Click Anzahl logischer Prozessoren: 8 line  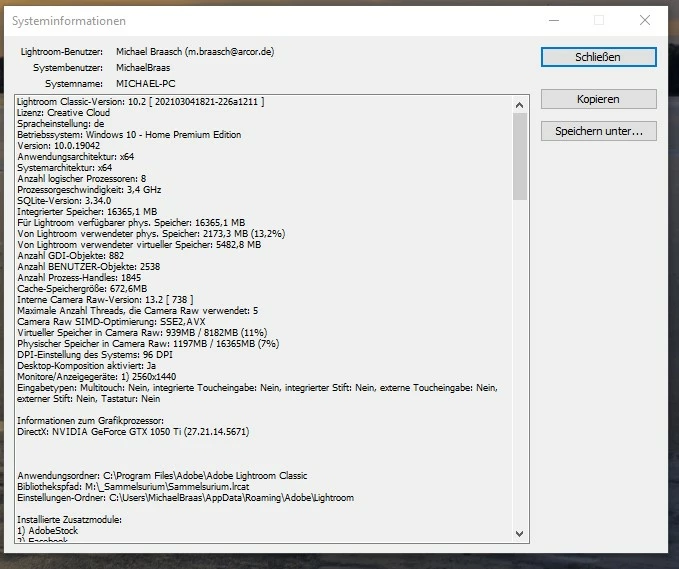81,179
